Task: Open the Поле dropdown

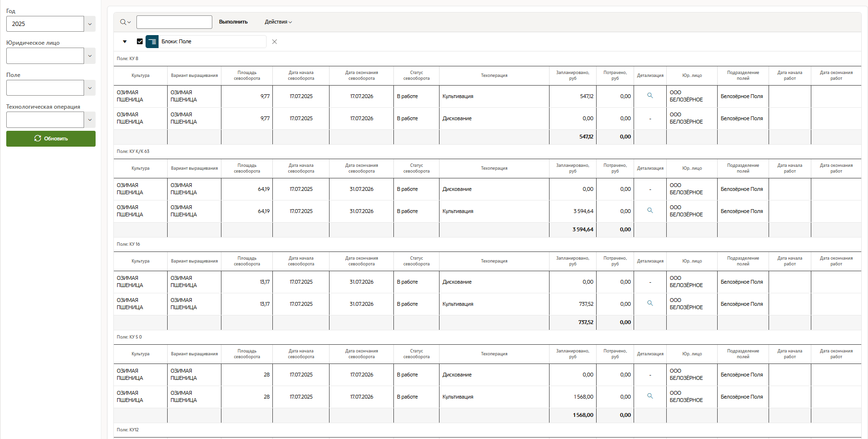Action: coord(90,88)
